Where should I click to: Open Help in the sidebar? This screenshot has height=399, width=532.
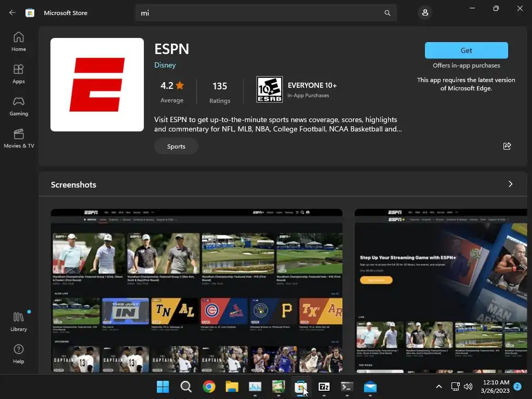(19, 354)
